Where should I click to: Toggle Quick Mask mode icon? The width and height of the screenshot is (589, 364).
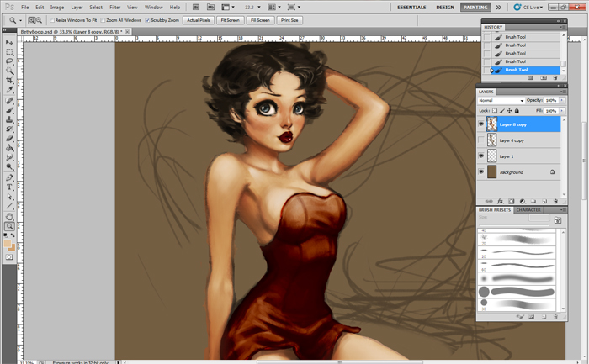[x=9, y=257]
